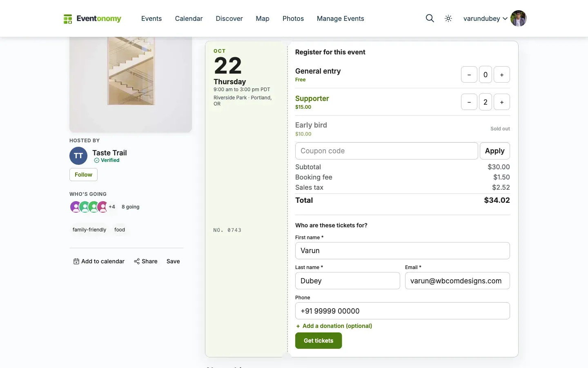Open the Photos menu item
This screenshot has width=588, height=368.
(293, 18)
